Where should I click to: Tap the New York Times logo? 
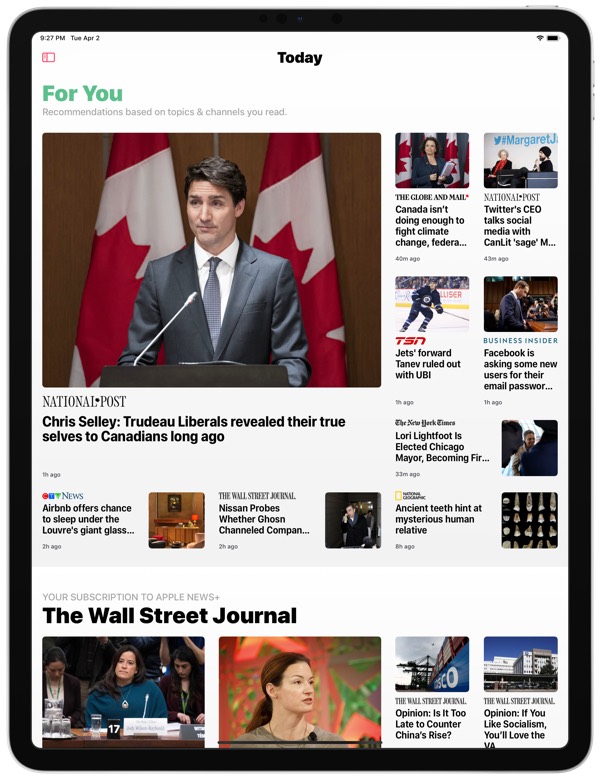click(x=425, y=423)
